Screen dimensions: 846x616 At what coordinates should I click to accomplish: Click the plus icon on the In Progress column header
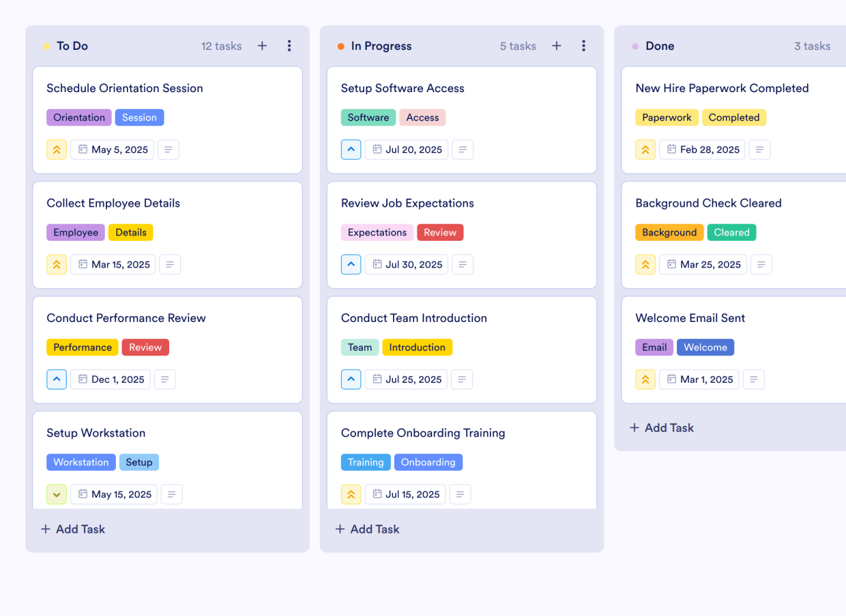[x=557, y=46]
